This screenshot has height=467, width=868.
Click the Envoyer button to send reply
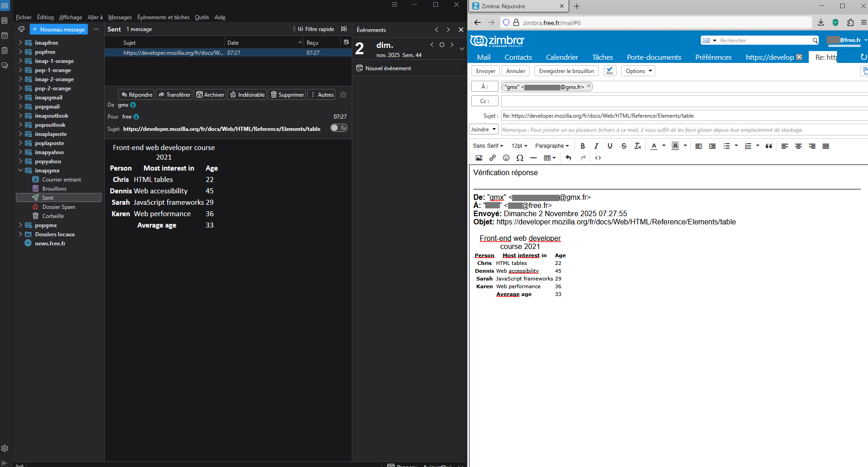pos(485,71)
